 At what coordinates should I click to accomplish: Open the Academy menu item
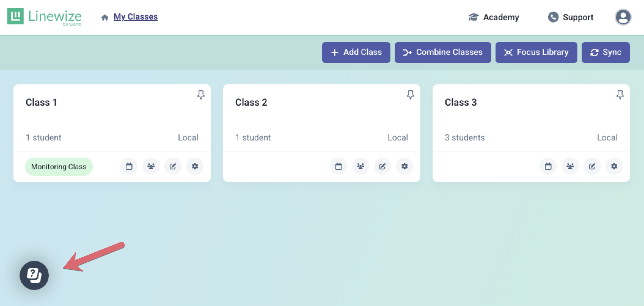point(494,17)
